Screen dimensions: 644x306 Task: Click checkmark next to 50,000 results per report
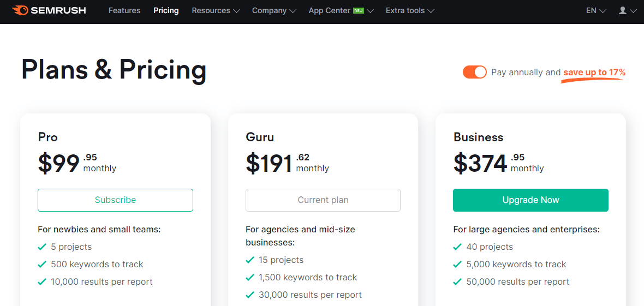[457, 282]
